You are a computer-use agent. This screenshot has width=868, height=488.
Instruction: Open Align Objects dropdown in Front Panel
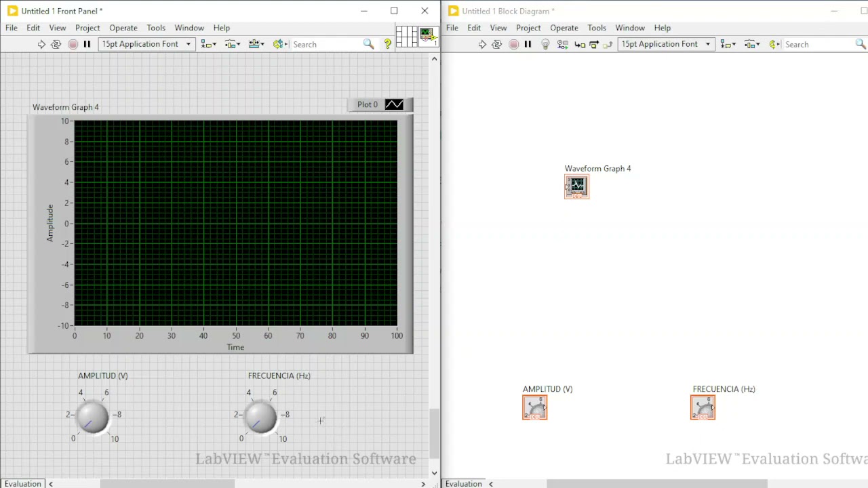click(209, 44)
